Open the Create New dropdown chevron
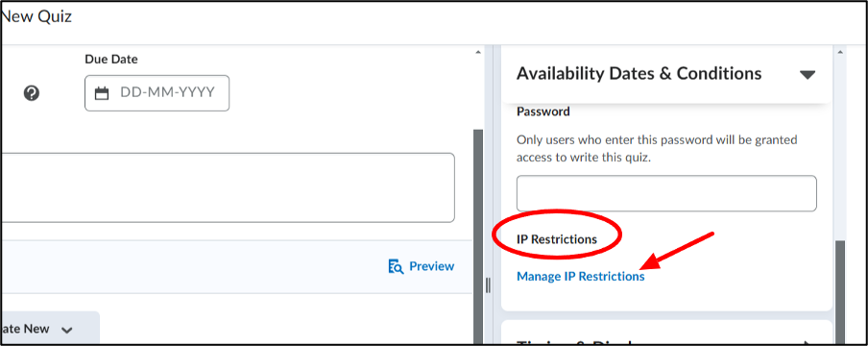868x346 pixels. 67,330
